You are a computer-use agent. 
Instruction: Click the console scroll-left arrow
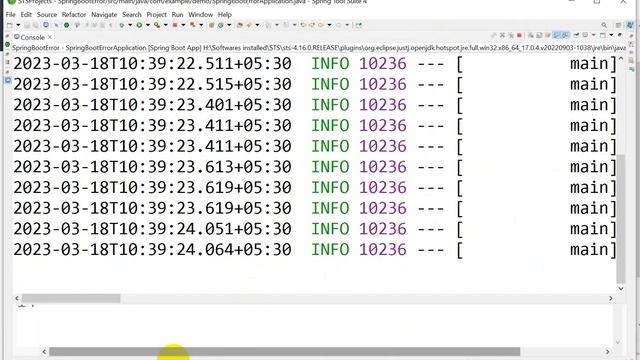(17, 298)
